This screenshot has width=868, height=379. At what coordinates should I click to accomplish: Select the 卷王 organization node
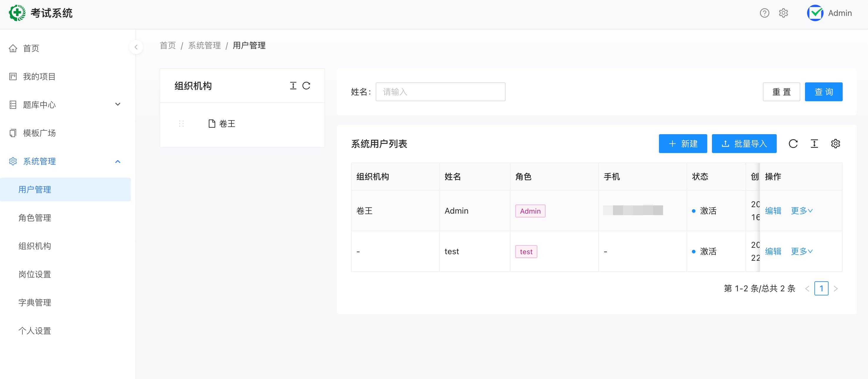coord(227,124)
